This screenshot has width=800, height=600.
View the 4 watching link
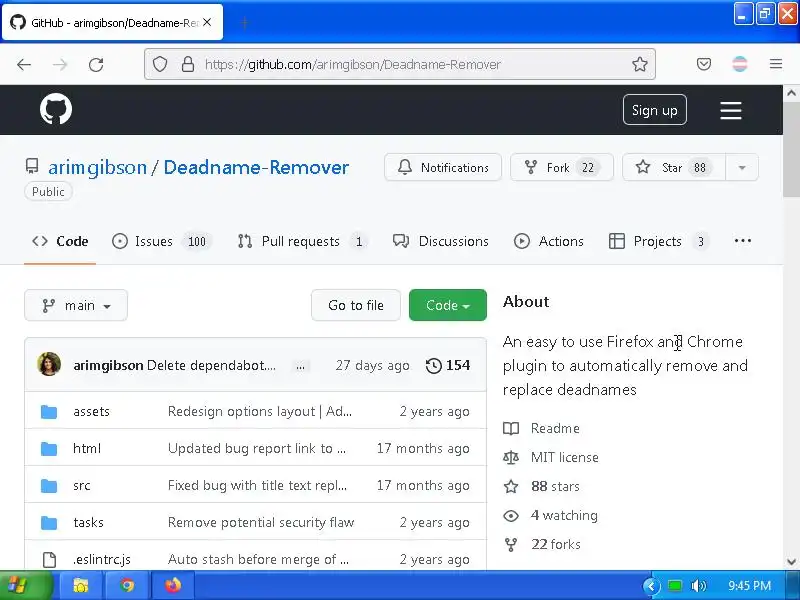pyautogui.click(x=564, y=515)
